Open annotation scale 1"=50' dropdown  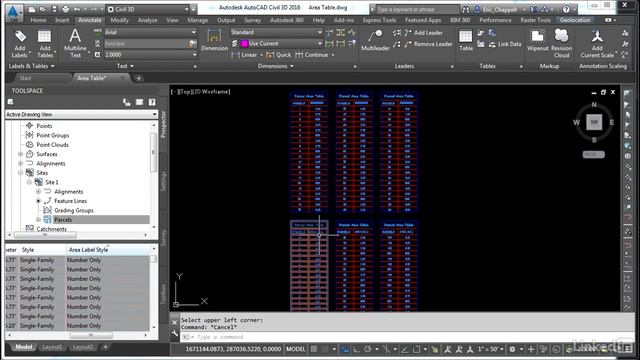(492, 349)
